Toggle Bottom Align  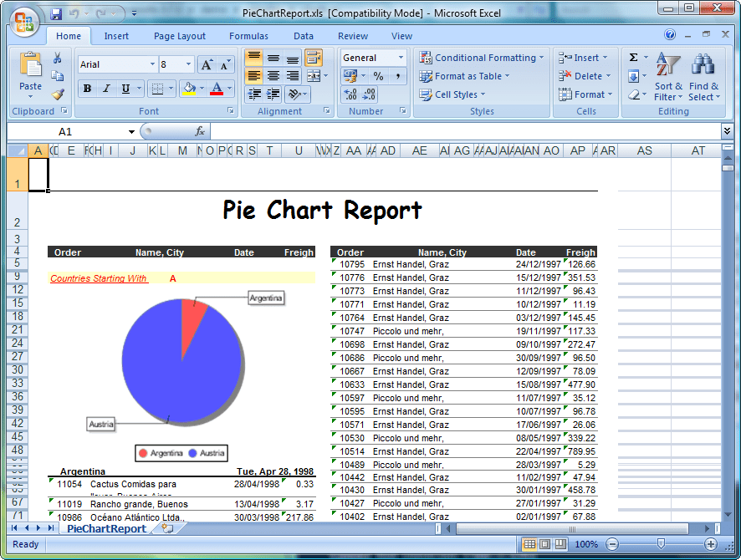click(x=293, y=58)
